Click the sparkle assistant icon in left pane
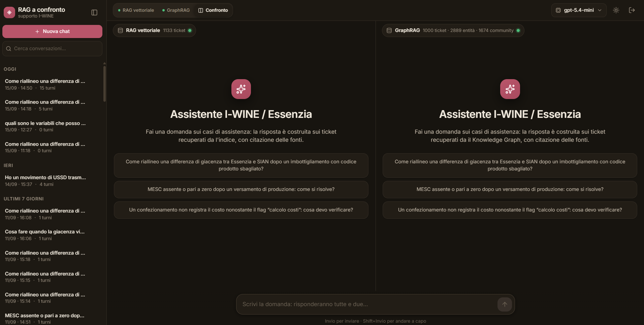 pos(241,89)
